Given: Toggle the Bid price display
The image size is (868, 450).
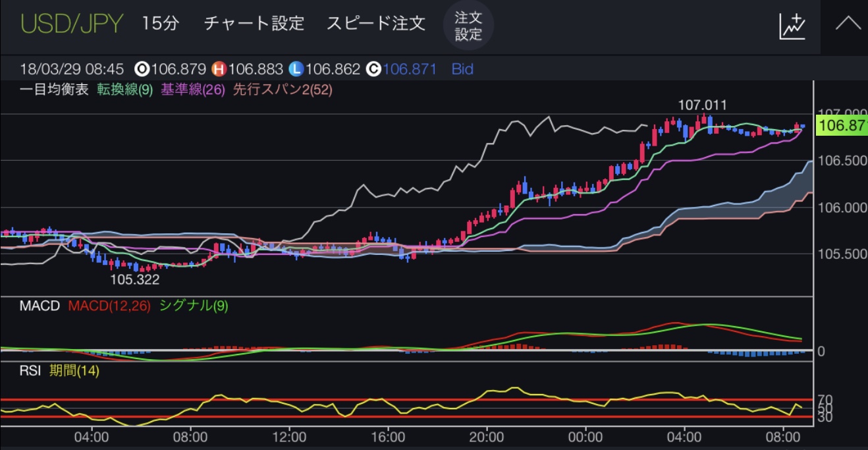Looking at the screenshot, I should (x=462, y=69).
